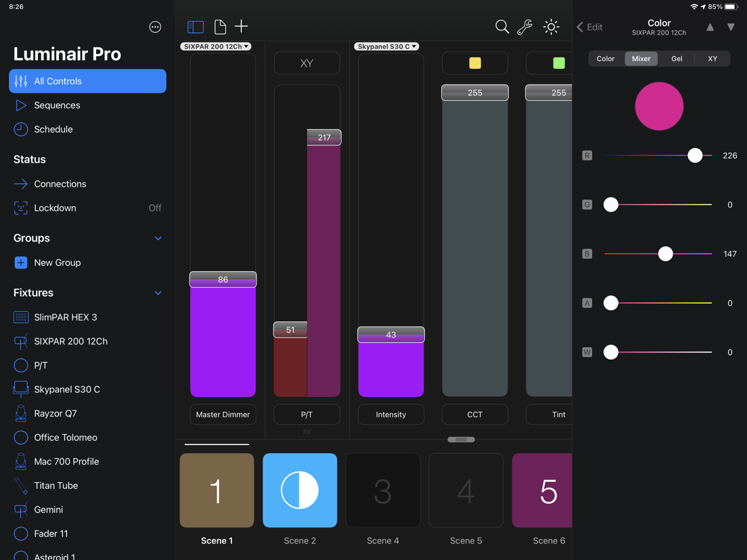The height and width of the screenshot is (560, 747).
Task: Open the search magnifier
Action: (x=502, y=26)
